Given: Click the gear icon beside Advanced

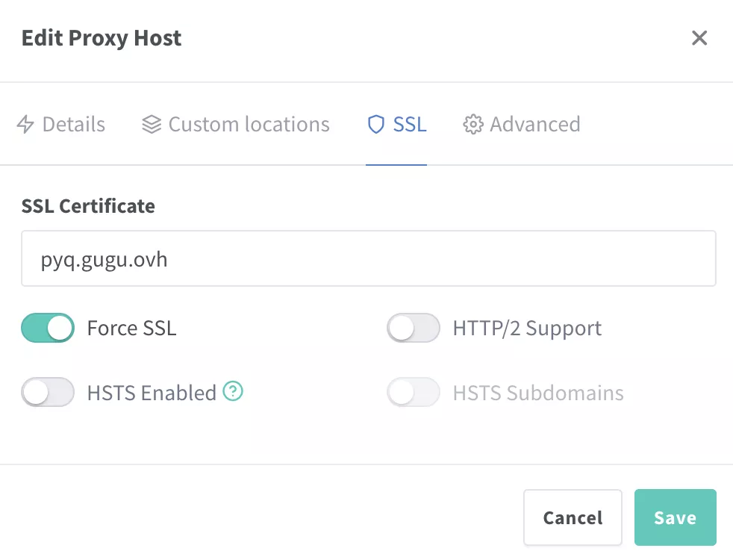Looking at the screenshot, I should tap(472, 124).
